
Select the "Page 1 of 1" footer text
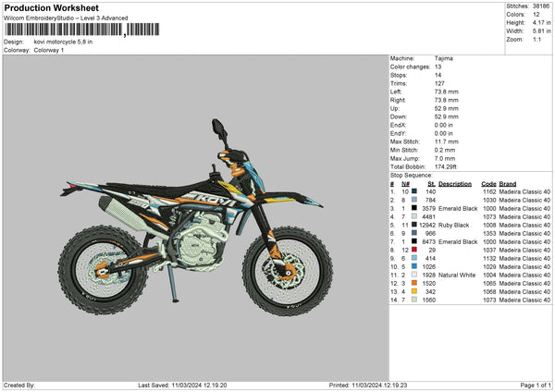click(x=536, y=386)
